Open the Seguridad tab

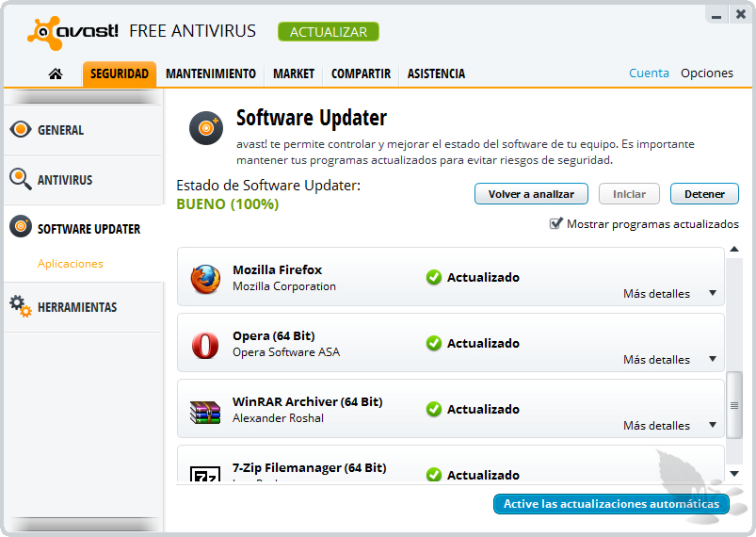tap(120, 73)
